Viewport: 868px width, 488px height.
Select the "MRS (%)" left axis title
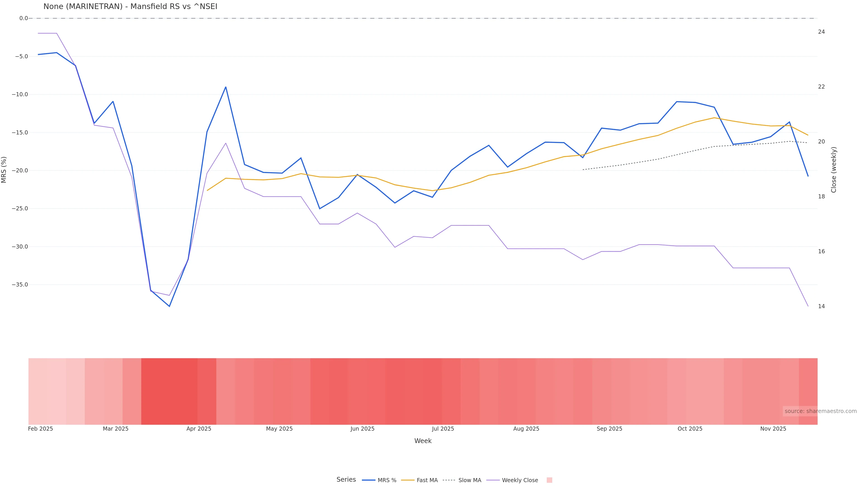point(4,170)
